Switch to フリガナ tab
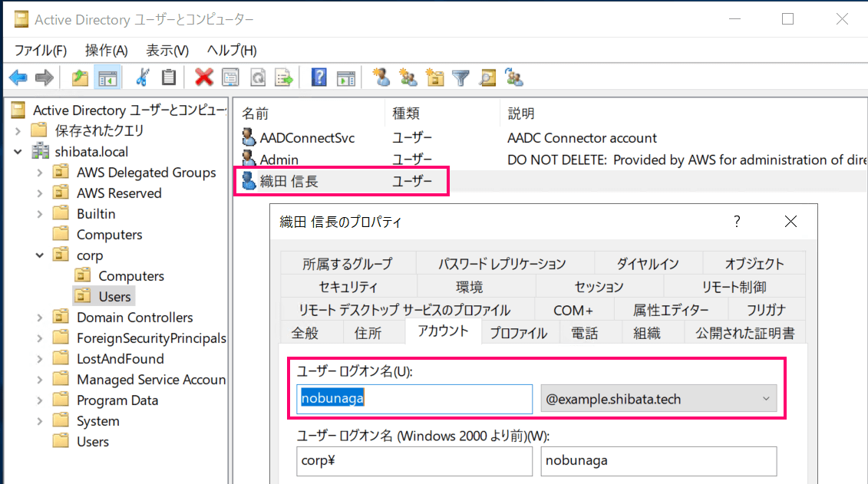 [x=767, y=310]
